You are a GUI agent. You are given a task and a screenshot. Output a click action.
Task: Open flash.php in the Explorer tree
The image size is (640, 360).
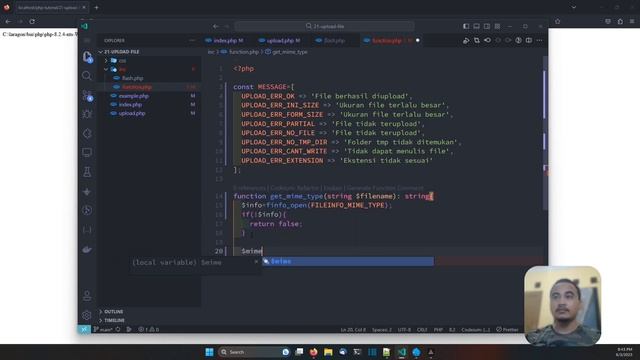click(x=133, y=78)
